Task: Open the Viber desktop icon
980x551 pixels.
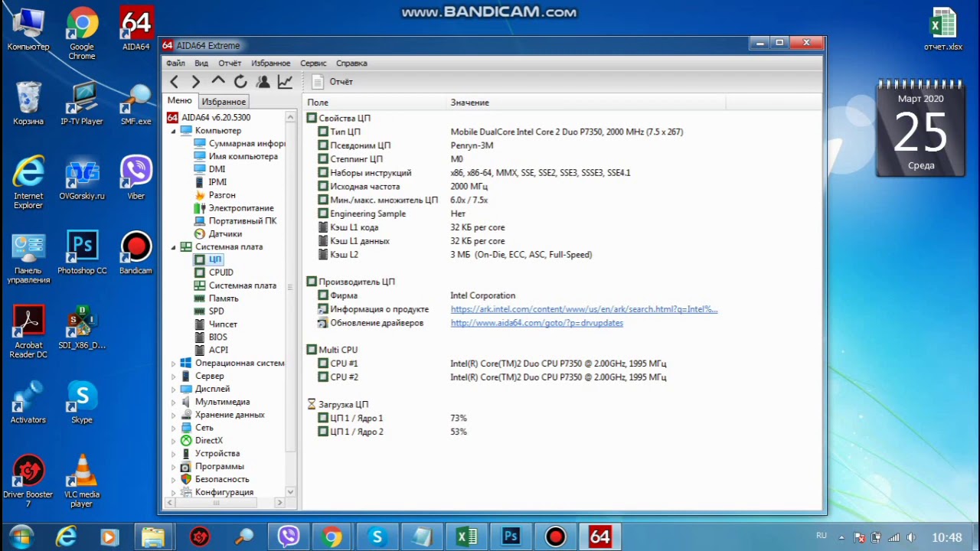Action: (x=136, y=178)
